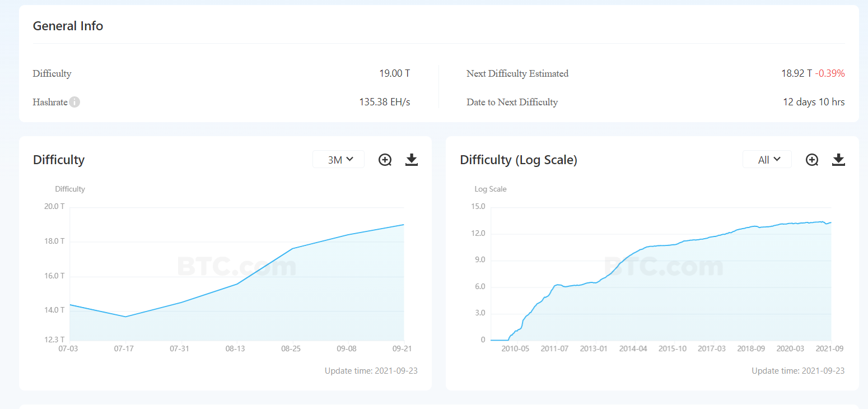Open the All time range dropdown
The height and width of the screenshot is (409, 868).
767,160
